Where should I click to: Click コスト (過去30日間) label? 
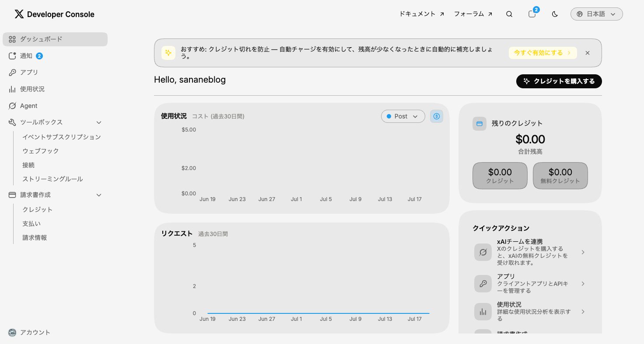(218, 116)
